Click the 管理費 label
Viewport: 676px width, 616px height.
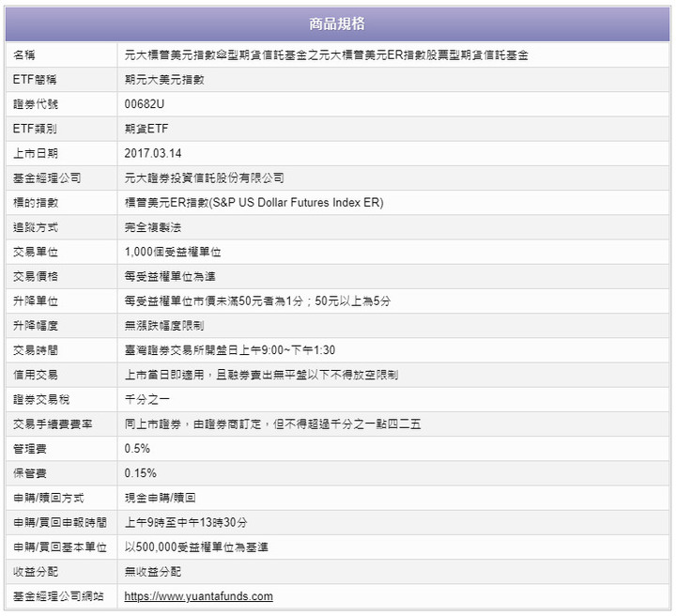30,448
